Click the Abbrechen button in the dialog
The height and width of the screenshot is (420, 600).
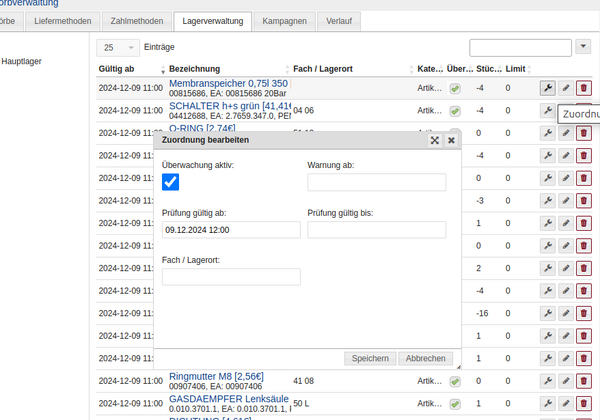tap(425, 358)
